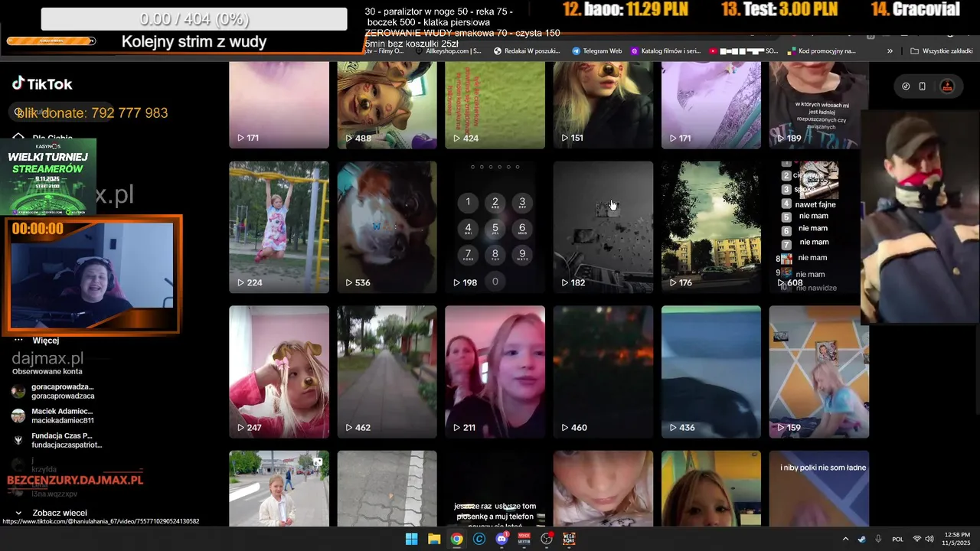Click the TikTok logo
Image resolution: width=980 pixels, height=551 pixels.
click(42, 84)
